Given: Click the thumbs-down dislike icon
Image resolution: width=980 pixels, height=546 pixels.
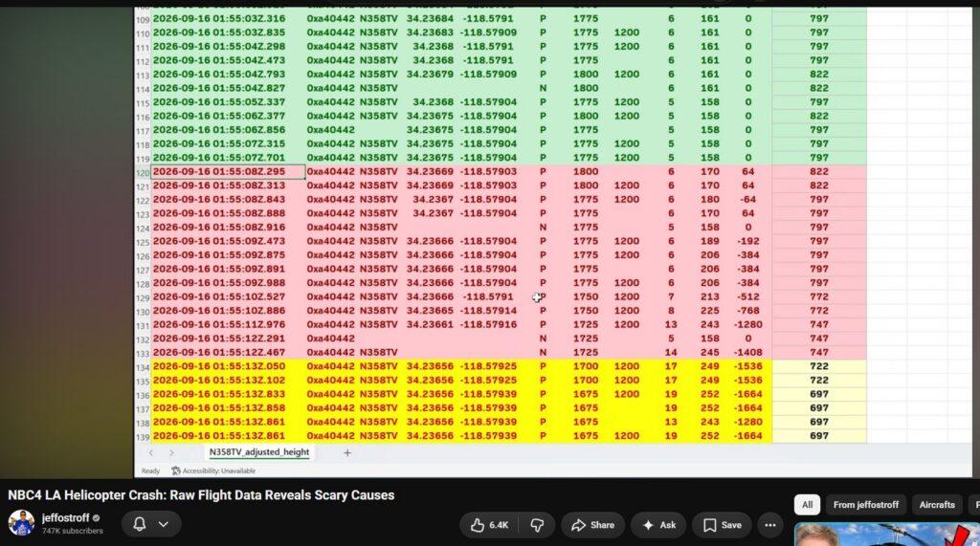Looking at the screenshot, I should click(537, 525).
